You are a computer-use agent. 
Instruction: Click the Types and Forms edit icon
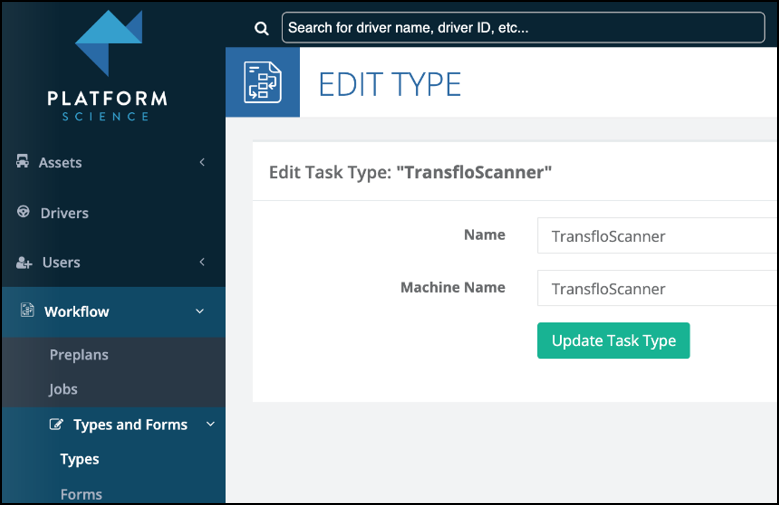(x=56, y=424)
